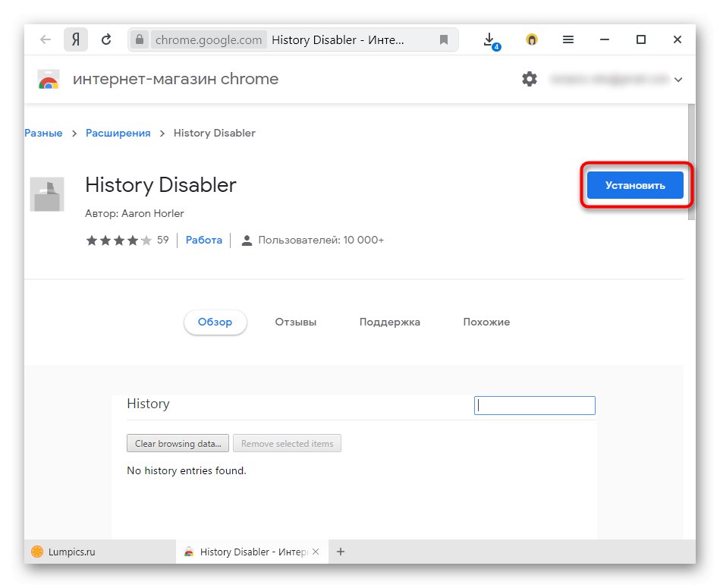Open the browser hamburger menu
The width and height of the screenshot is (720, 588).
(568, 39)
